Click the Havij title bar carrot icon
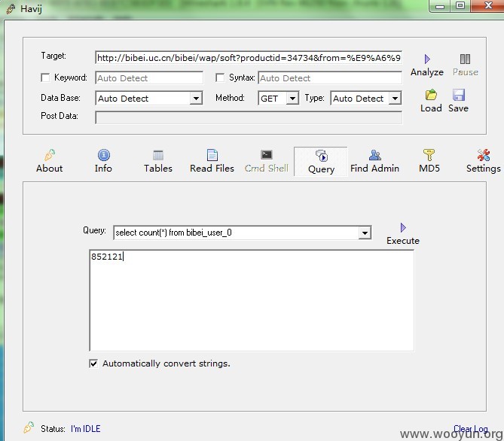The width and height of the screenshot is (504, 441). point(11,9)
